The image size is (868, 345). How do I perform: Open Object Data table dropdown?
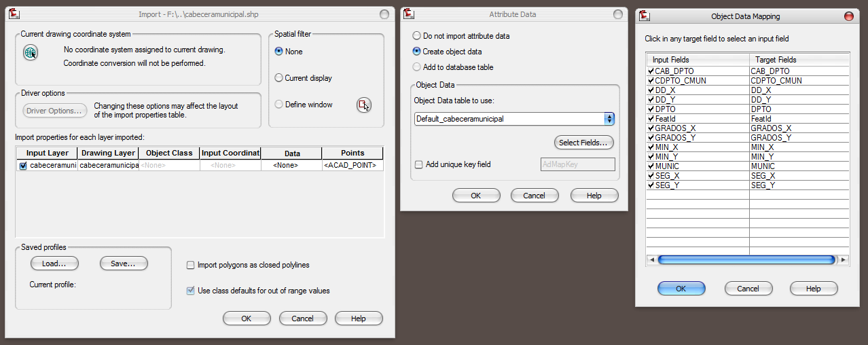point(609,119)
